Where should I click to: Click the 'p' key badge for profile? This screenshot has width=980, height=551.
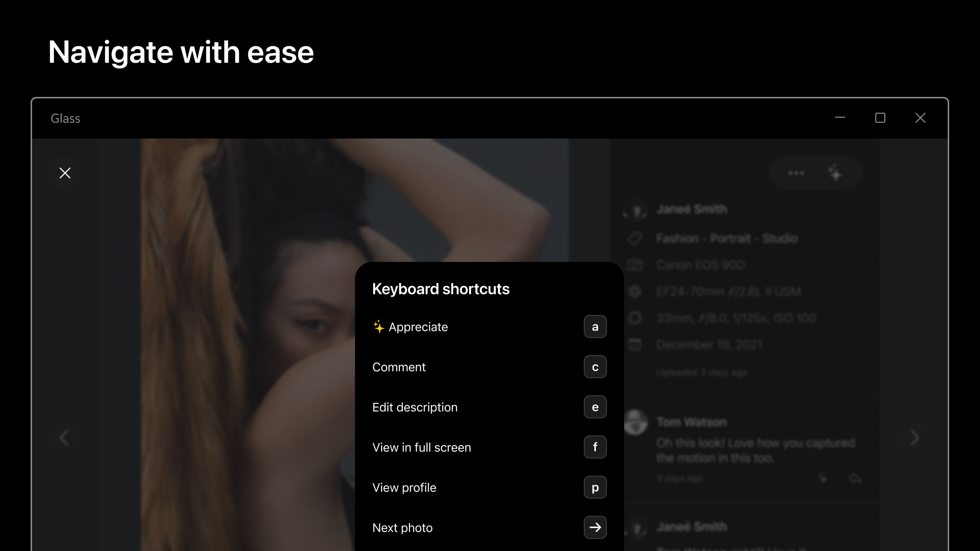(595, 487)
